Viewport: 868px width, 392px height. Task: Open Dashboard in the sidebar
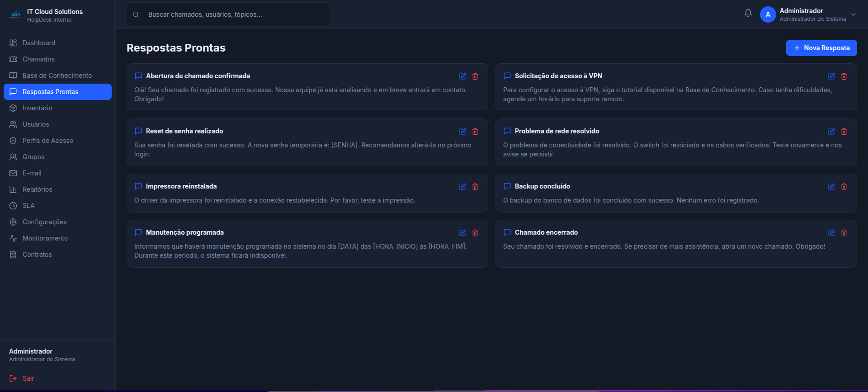click(x=57, y=43)
